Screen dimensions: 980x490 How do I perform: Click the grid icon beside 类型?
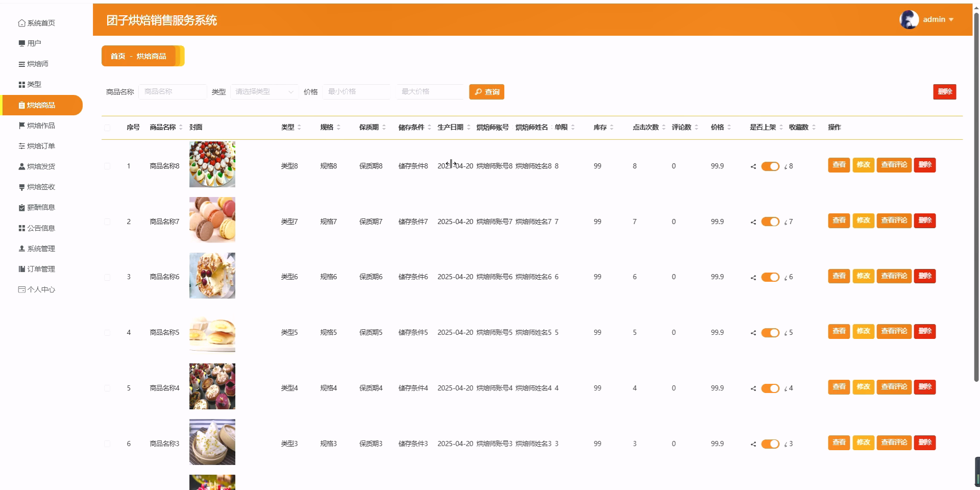click(x=21, y=84)
